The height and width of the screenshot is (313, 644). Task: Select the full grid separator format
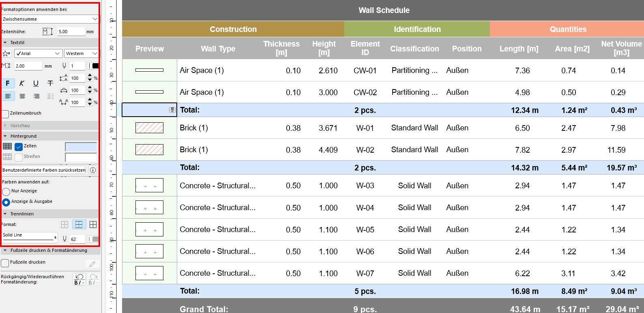[x=93, y=224]
